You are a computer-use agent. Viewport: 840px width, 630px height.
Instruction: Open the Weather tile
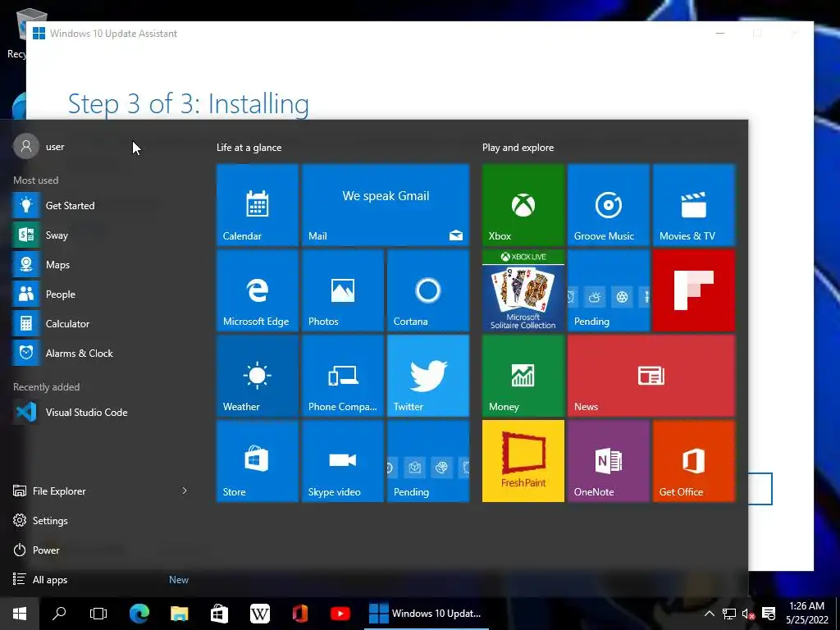tap(257, 376)
